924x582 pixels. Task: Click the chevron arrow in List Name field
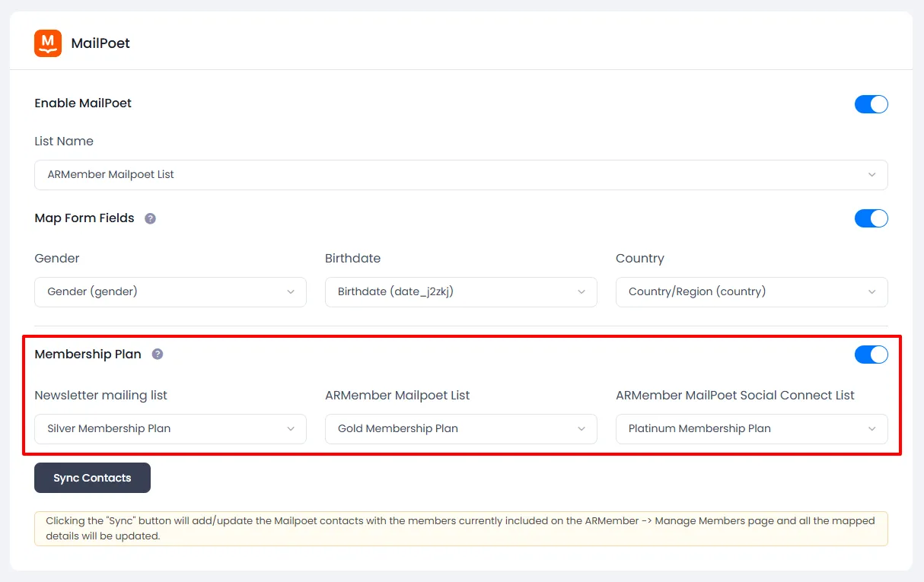pyautogui.click(x=871, y=175)
